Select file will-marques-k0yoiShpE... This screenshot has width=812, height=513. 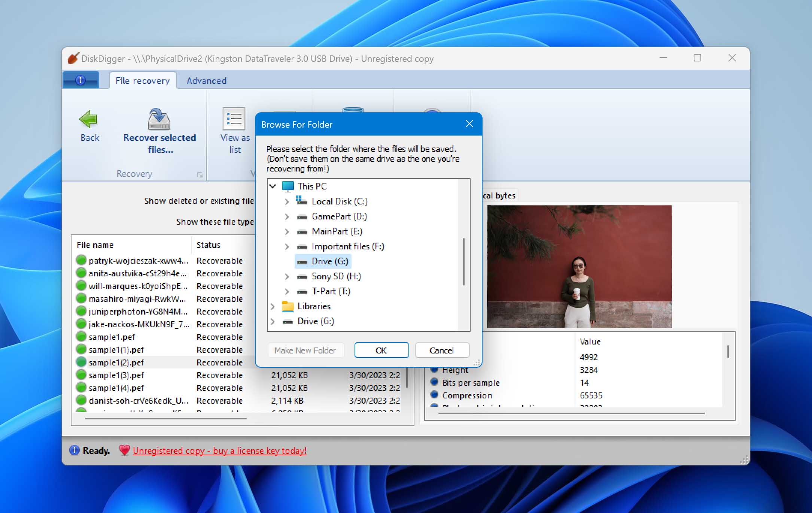pos(138,286)
